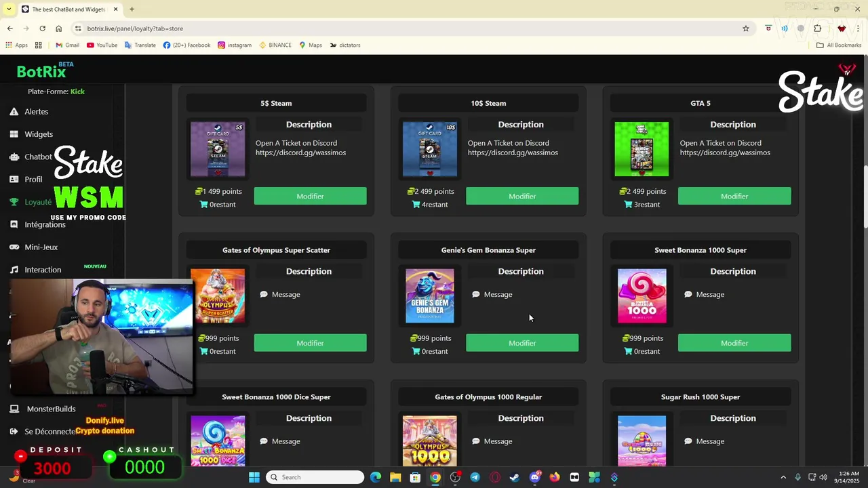
Task: Open the taskbar clock and date
Action: [x=848, y=477]
